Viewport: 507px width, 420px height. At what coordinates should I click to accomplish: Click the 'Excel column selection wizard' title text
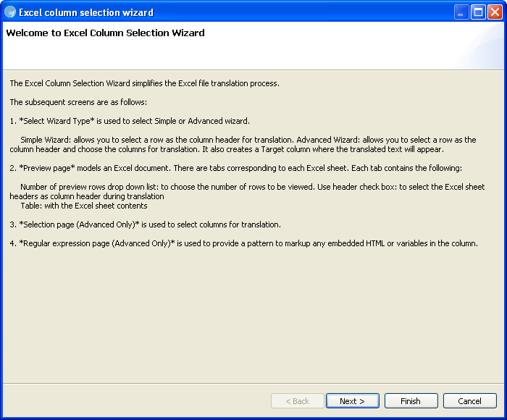(x=86, y=12)
